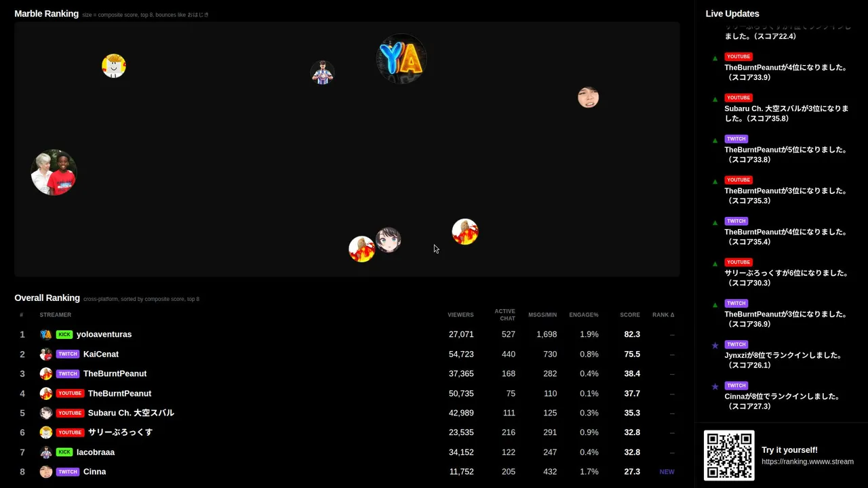
Task: Select the yellow blocky character marble
Action: (114, 66)
